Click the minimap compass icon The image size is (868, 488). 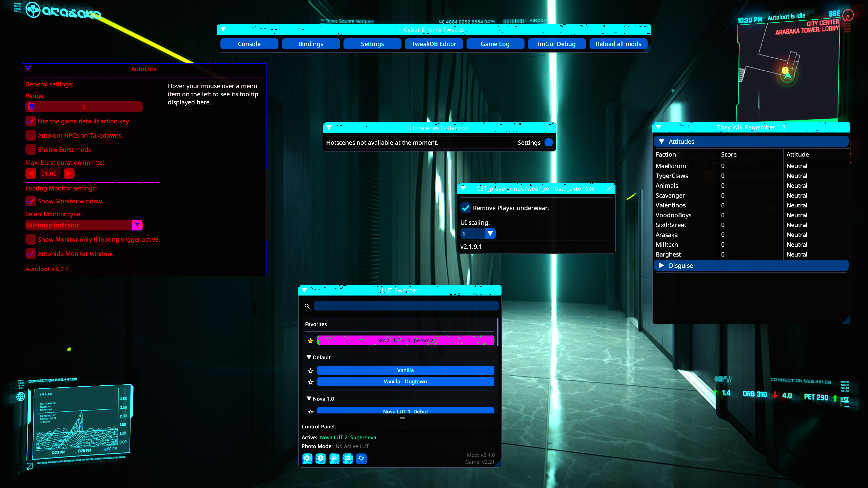point(848,16)
